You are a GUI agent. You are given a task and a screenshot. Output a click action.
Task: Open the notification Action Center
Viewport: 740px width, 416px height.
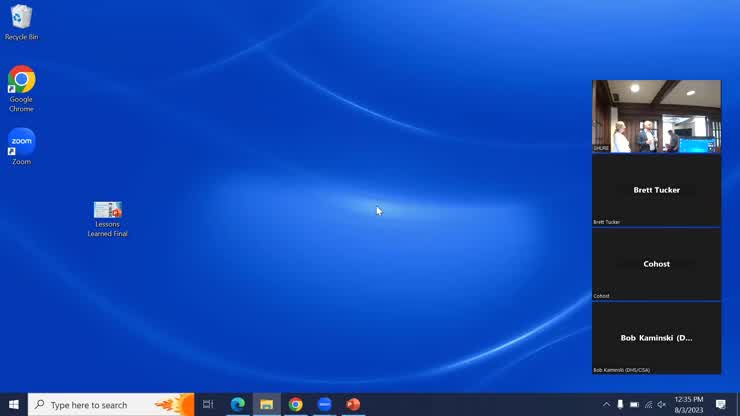click(x=721, y=404)
